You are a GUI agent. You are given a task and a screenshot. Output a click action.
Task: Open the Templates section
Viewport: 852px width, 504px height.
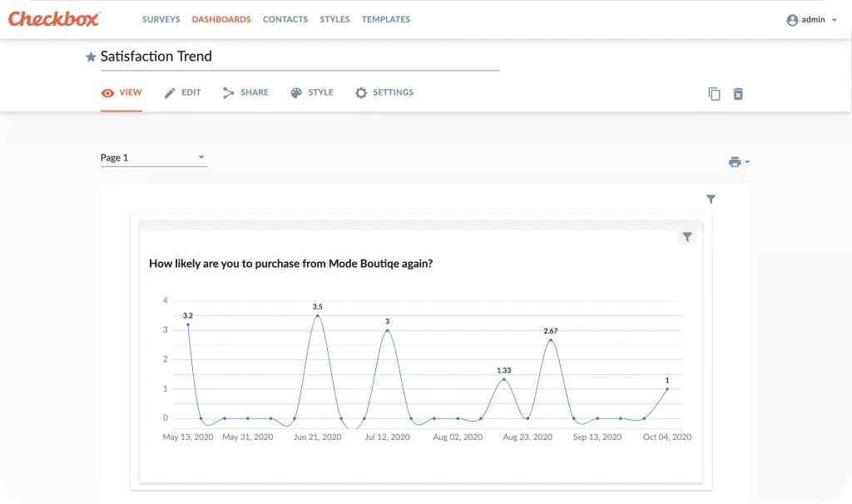(x=386, y=20)
